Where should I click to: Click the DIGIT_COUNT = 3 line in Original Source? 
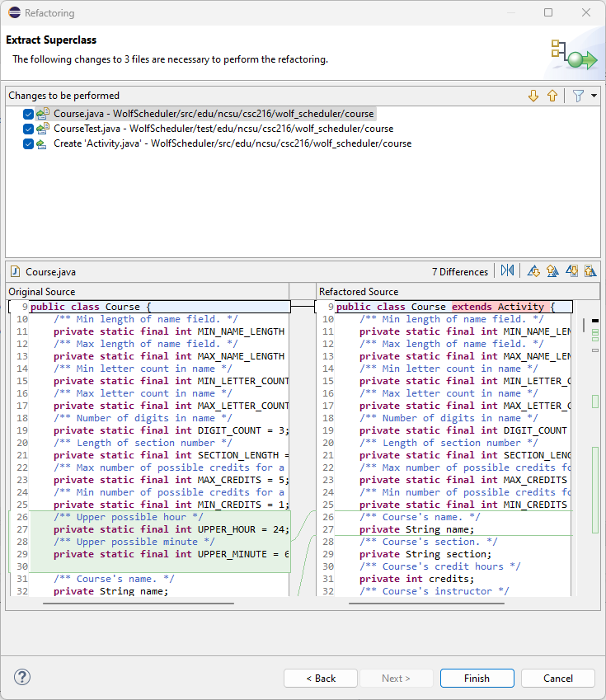[171, 430]
